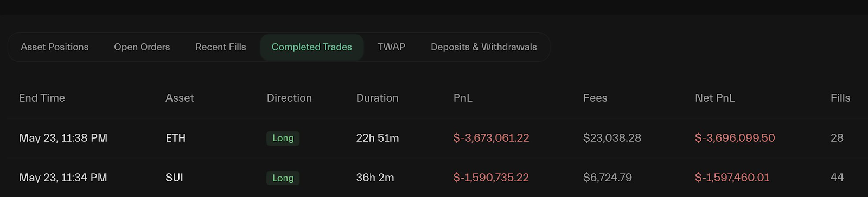
Task: Click the Asset column header
Action: pyautogui.click(x=180, y=98)
